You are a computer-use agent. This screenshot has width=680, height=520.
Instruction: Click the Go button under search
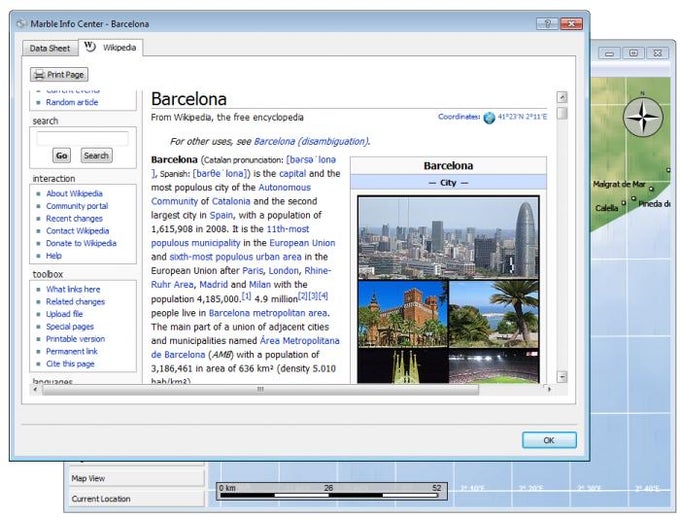(62, 155)
